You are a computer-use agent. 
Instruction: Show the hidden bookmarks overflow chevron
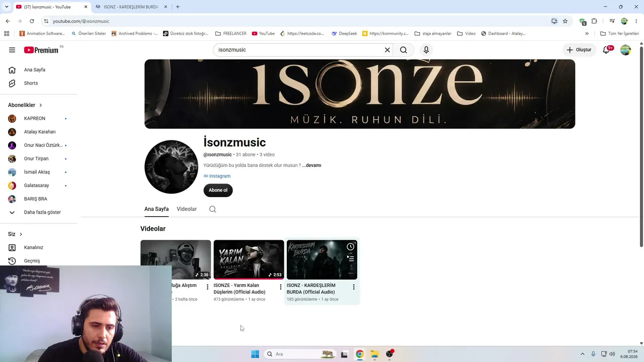587,34
